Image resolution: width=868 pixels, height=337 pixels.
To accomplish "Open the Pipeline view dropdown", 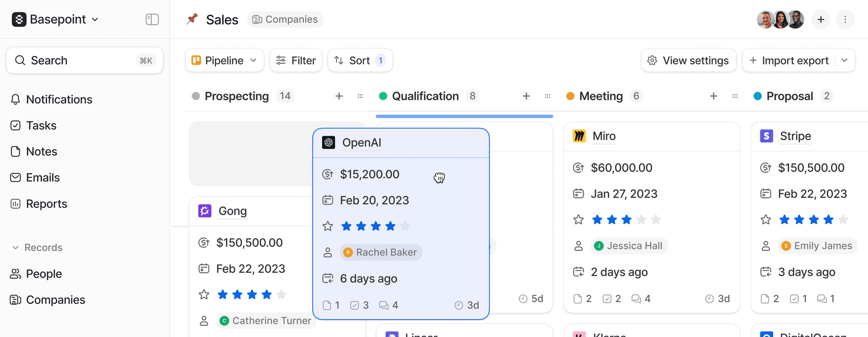I will point(225,60).
